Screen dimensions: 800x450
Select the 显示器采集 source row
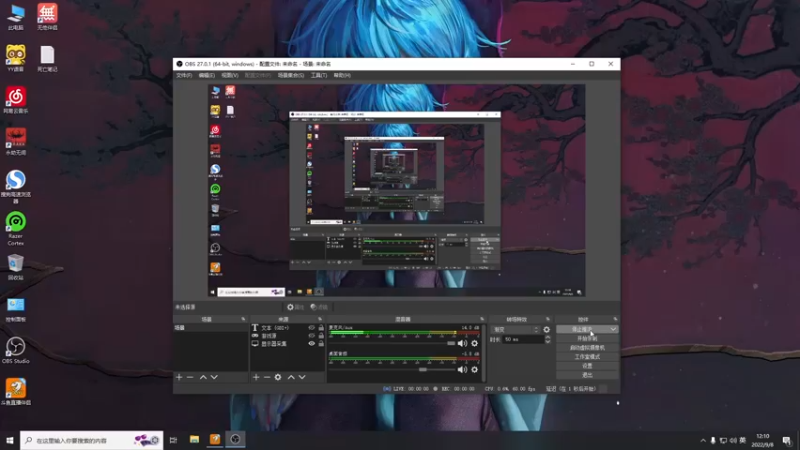point(287,343)
